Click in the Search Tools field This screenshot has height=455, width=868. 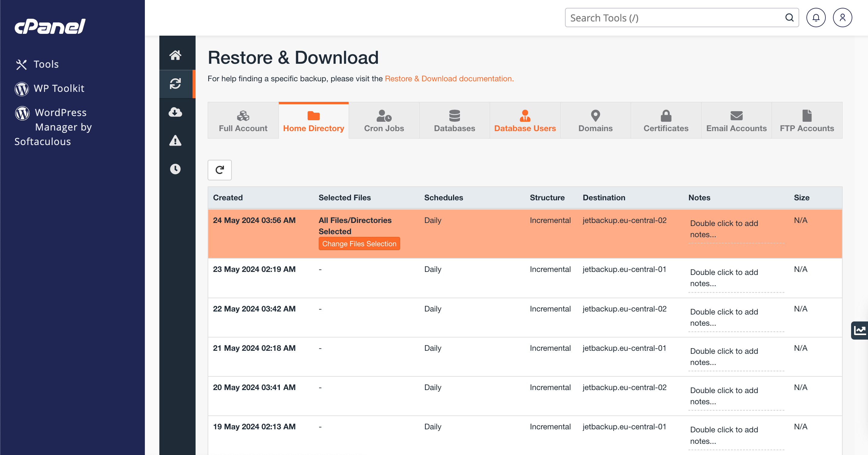pos(674,18)
